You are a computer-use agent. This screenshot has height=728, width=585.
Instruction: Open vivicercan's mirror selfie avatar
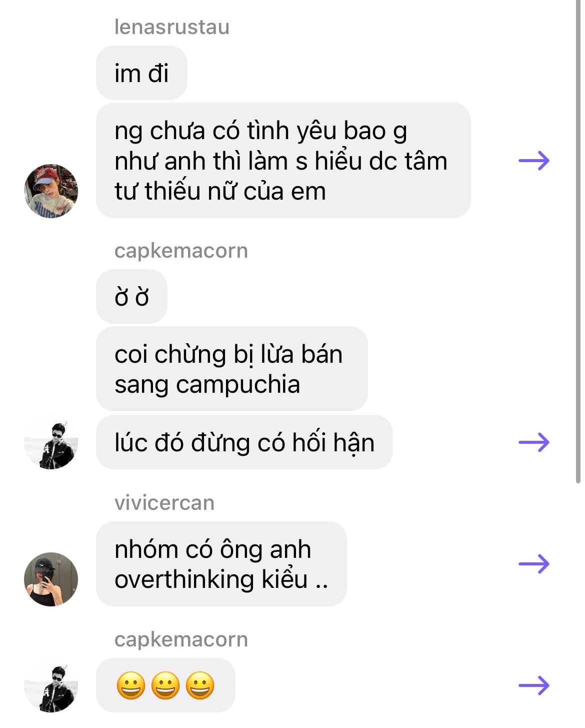51,579
